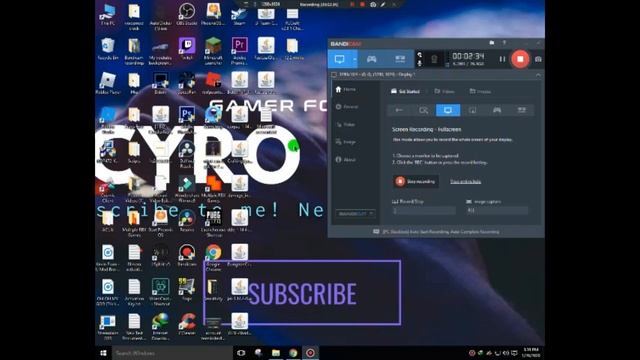Select around-mouse recording mode icon
The height and width of the screenshot is (360, 640).
pos(472,110)
